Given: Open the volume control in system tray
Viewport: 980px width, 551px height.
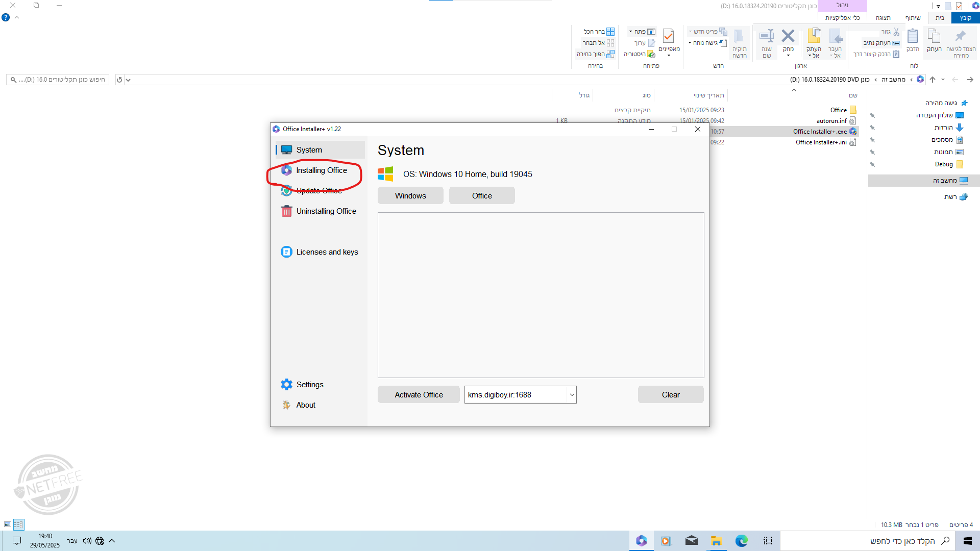Looking at the screenshot, I should [x=87, y=541].
